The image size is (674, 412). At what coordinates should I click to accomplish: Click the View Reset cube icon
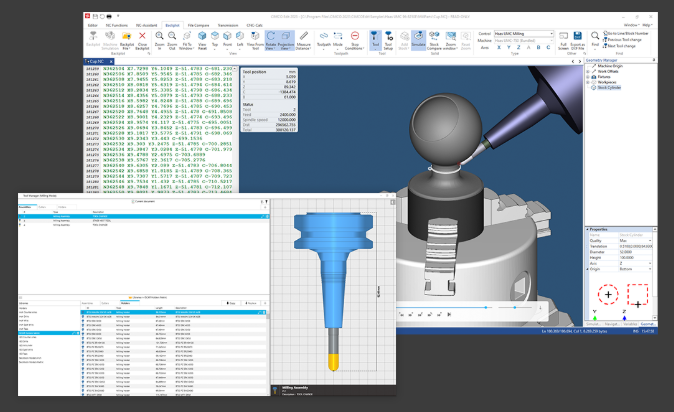point(202,36)
